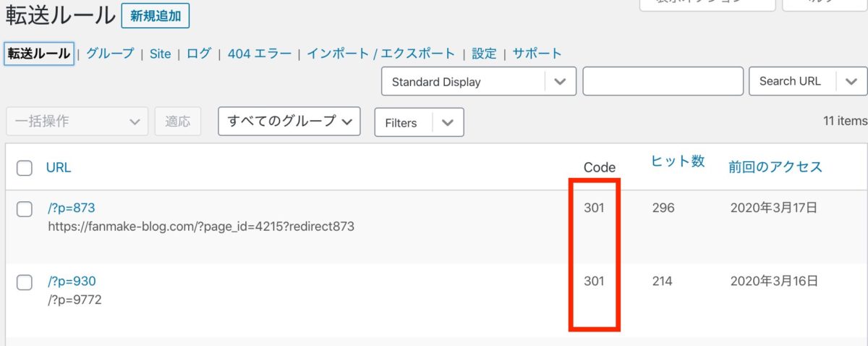
Task: Expand the Standard Display dropdown arrow
Action: pos(560,82)
